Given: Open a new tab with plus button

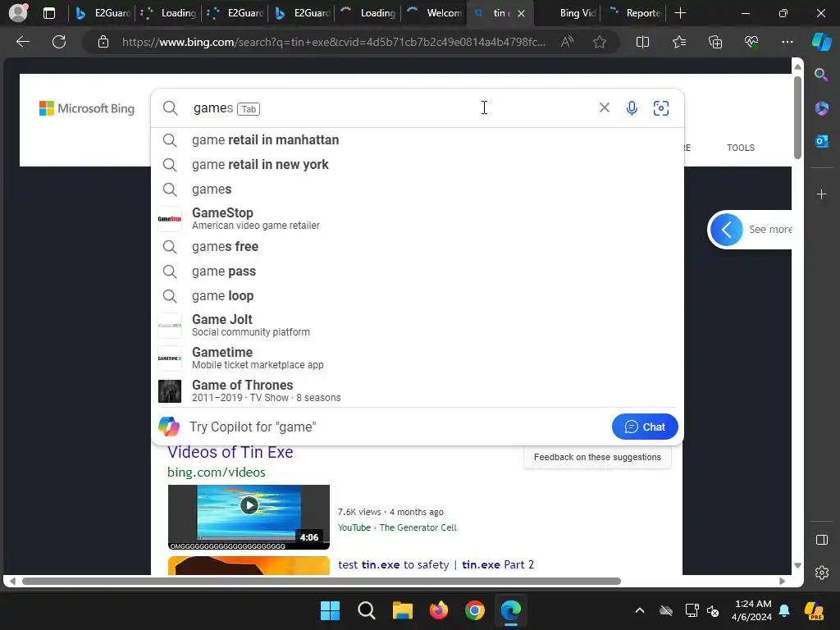Looking at the screenshot, I should point(680,13).
